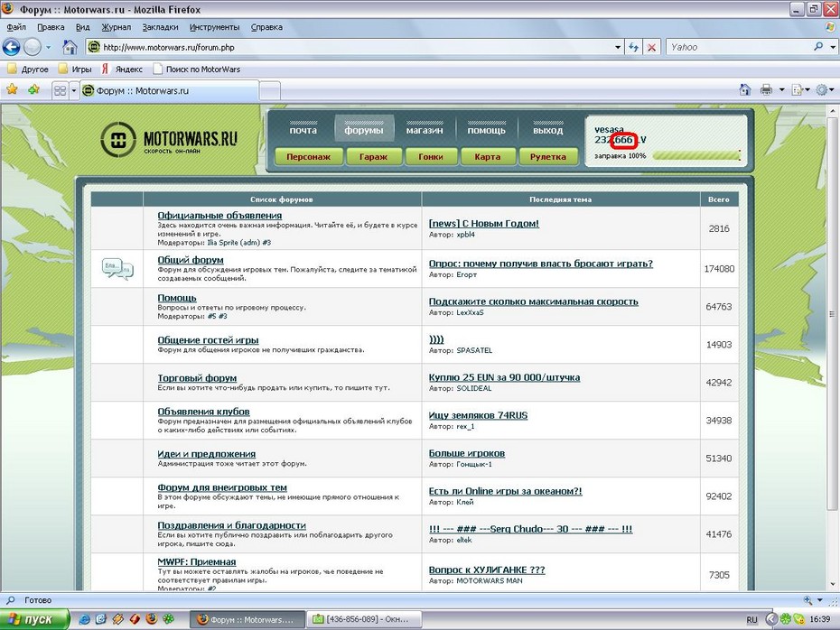Click the Stop loading icon

click(651, 47)
